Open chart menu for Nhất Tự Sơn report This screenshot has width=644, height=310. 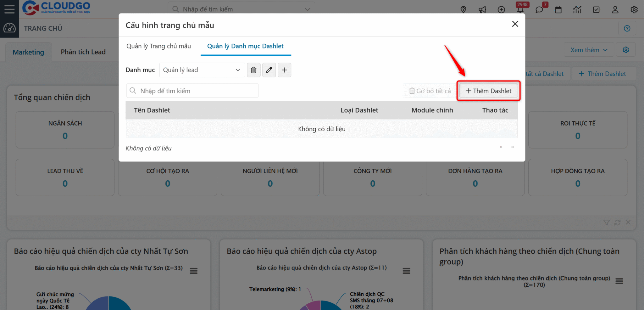(194, 271)
